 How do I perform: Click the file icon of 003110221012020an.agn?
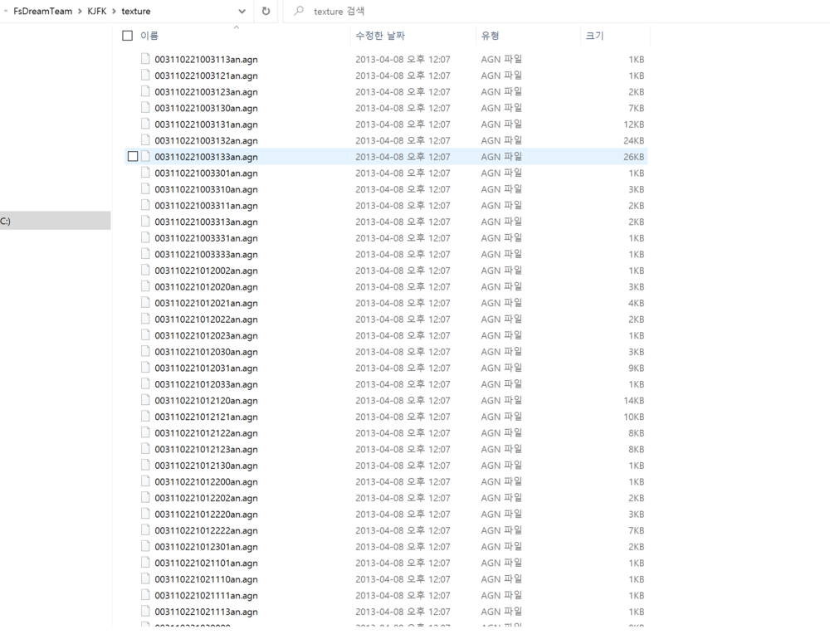(x=145, y=286)
